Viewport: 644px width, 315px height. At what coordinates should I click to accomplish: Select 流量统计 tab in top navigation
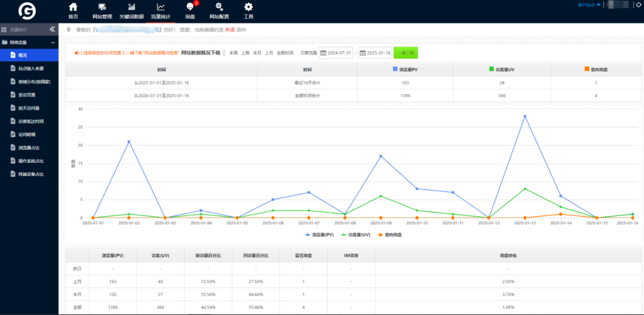160,11
